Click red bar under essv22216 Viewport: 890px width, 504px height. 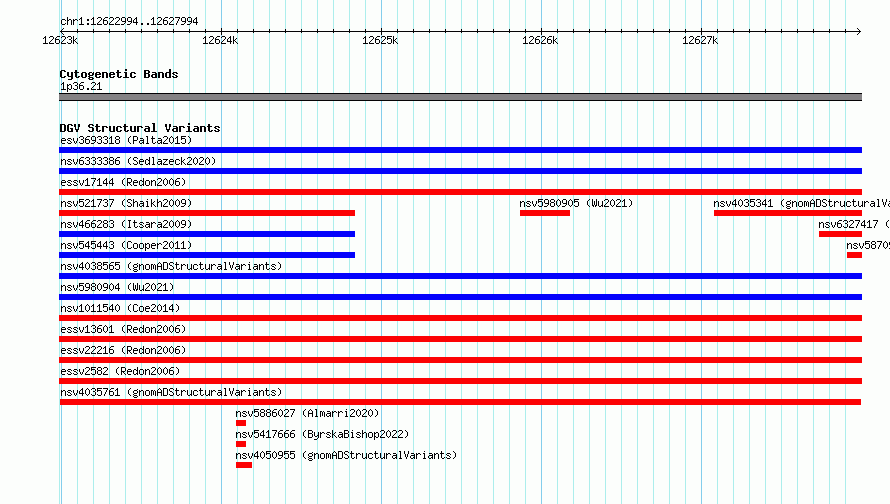point(460,360)
